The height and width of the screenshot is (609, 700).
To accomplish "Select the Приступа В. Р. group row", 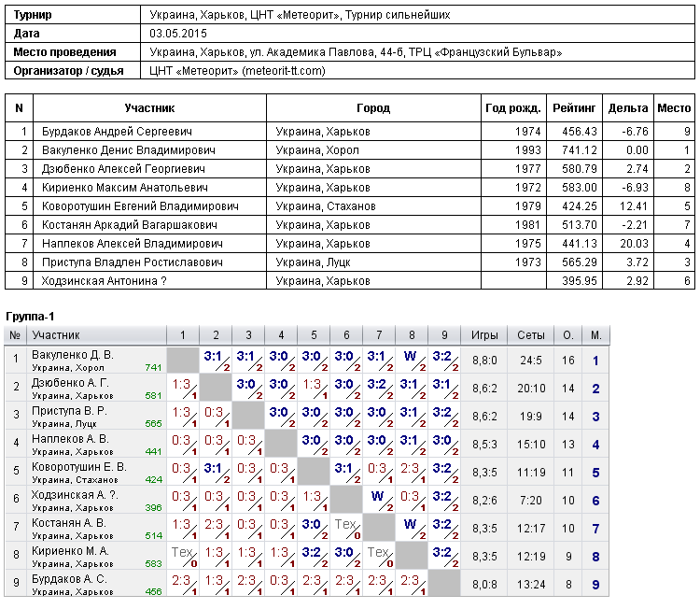I will 307,416.
